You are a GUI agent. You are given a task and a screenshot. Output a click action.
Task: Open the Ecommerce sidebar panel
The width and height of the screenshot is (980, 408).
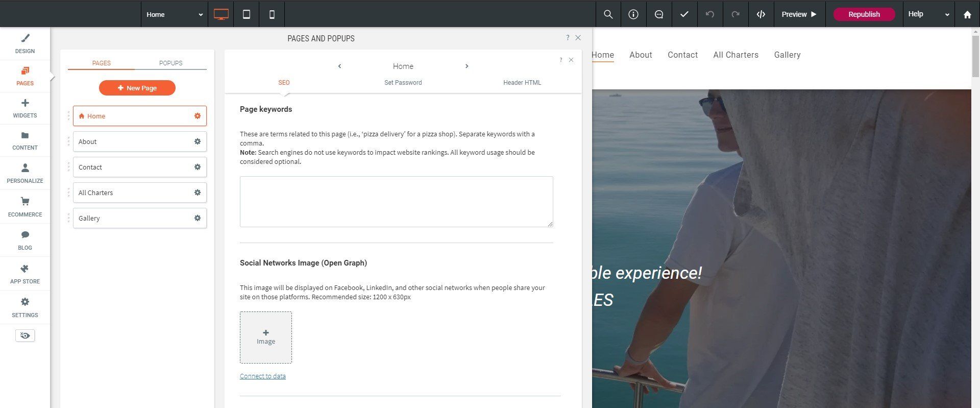point(25,207)
